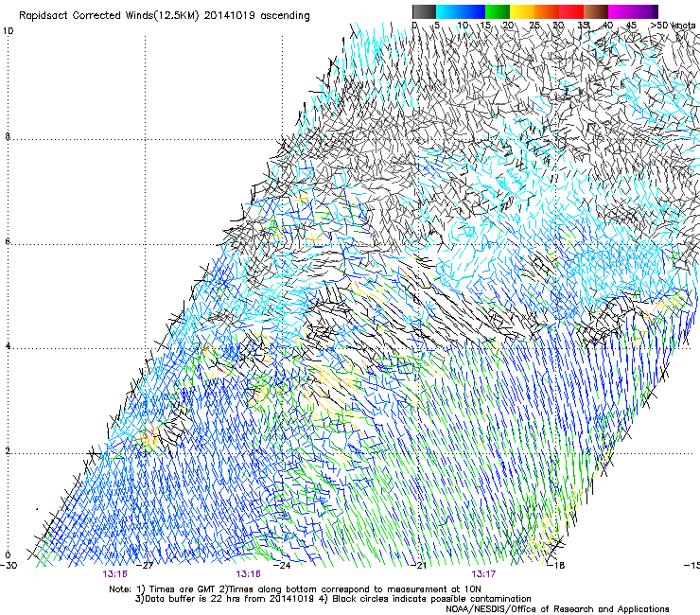Click the latitude axis label 4

click(x=8, y=345)
